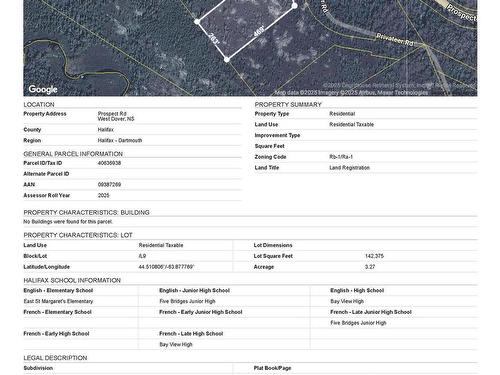
Task: Click the Region label
Action: (x=32, y=140)
